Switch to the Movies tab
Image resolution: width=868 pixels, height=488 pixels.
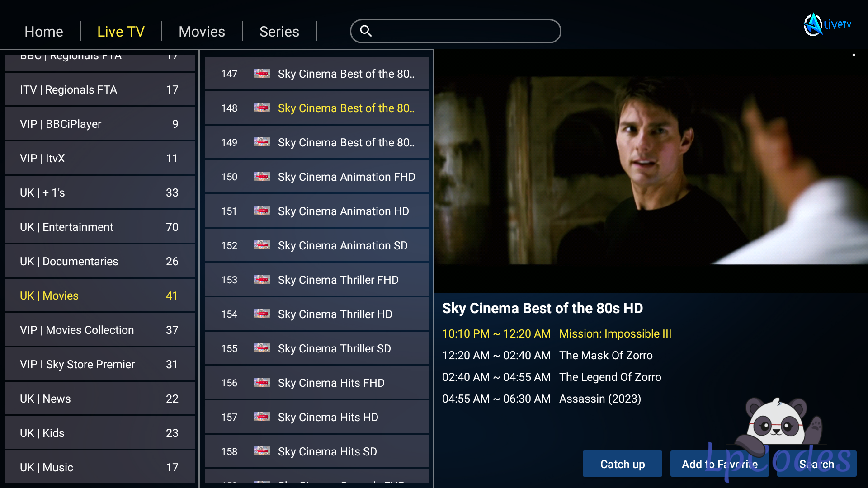[202, 32]
